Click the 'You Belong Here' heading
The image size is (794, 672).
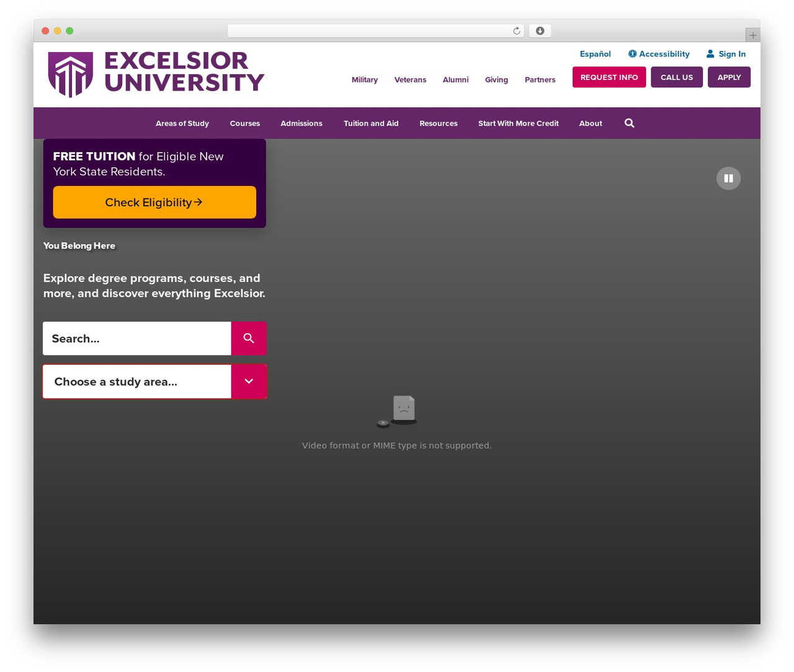pyautogui.click(x=79, y=246)
